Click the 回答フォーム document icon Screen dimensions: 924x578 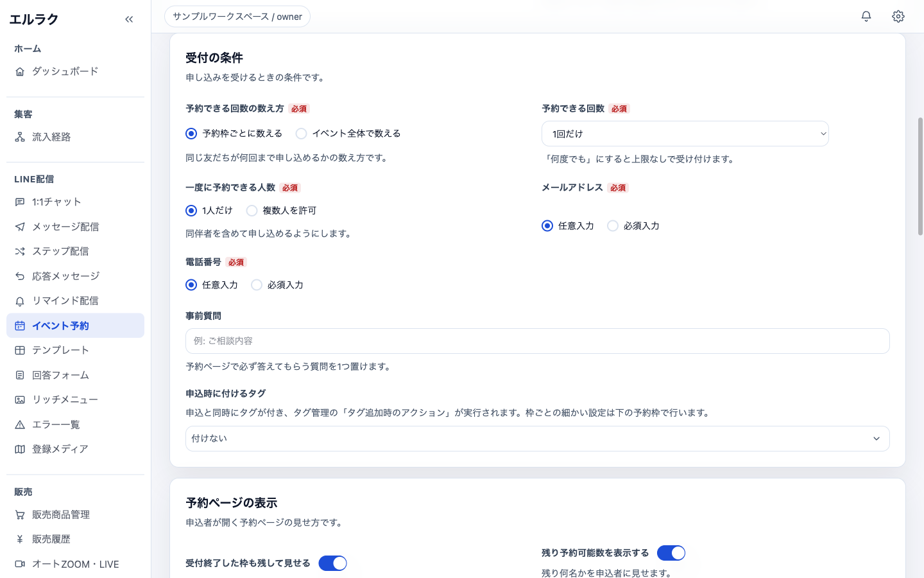pyautogui.click(x=20, y=375)
